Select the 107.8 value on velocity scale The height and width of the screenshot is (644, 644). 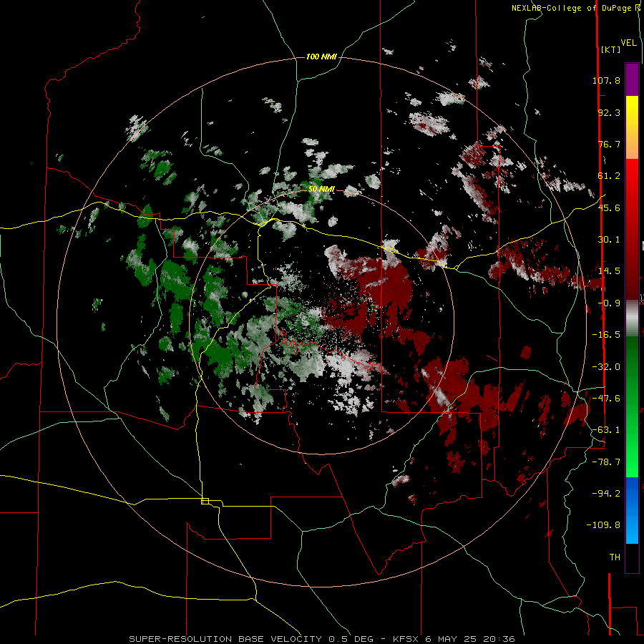(606, 80)
